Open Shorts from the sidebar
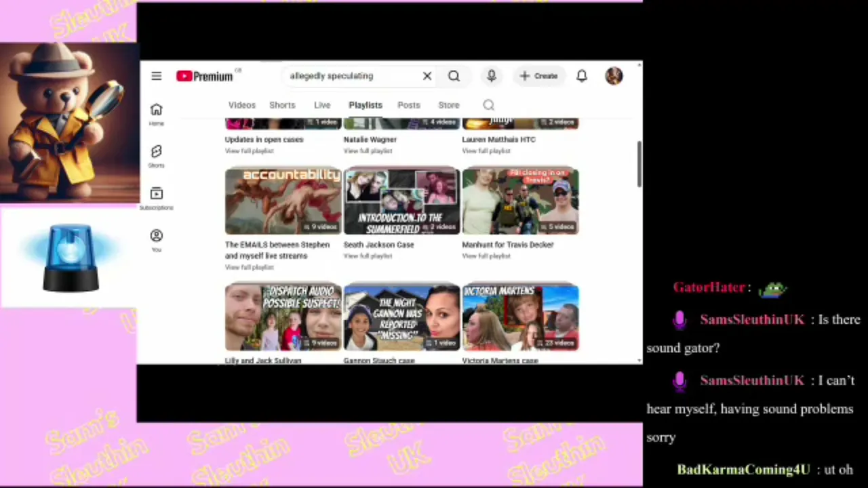Viewport: 868px width, 488px height. coord(157,156)
